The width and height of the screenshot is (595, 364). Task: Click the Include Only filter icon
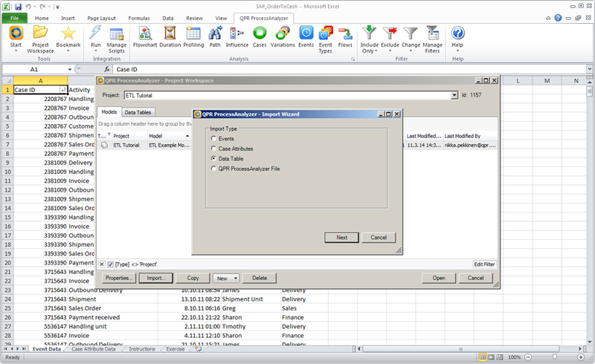click(x=369, y=33)
